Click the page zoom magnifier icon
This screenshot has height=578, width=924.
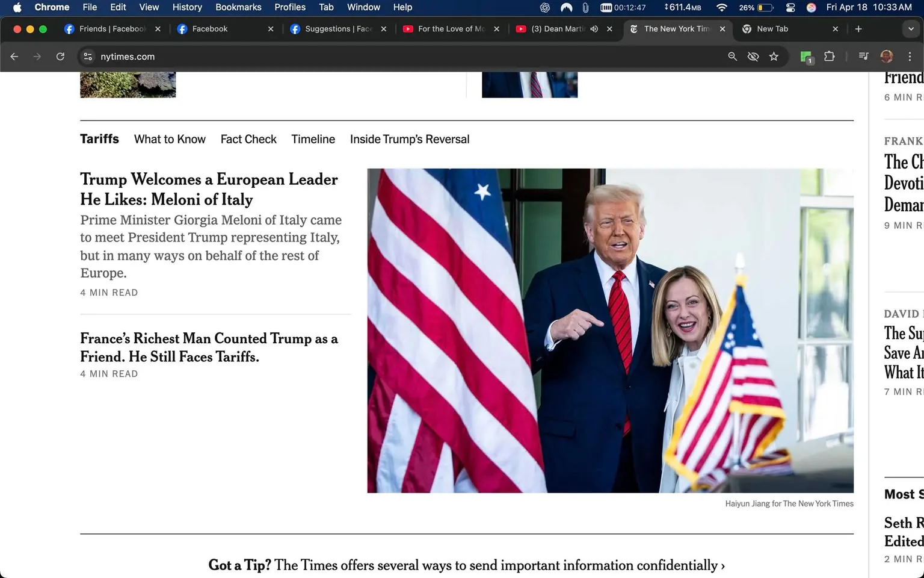tap(732, 56)
